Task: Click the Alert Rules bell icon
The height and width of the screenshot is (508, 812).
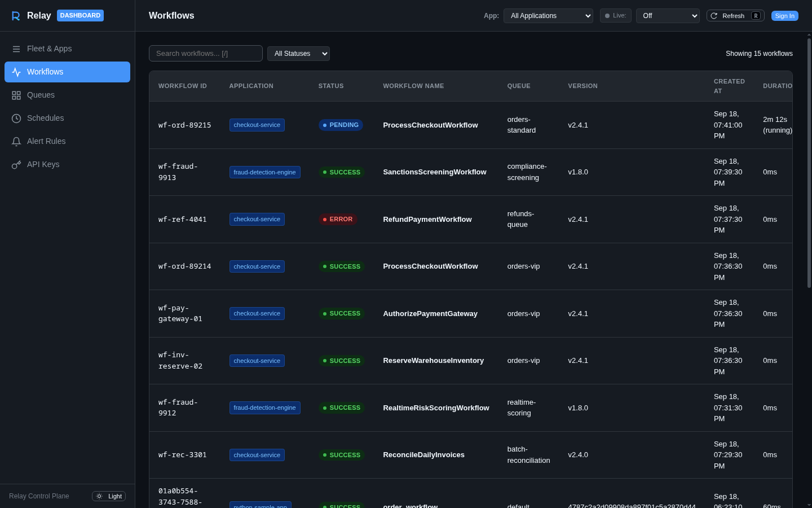Action: (16, 142)
